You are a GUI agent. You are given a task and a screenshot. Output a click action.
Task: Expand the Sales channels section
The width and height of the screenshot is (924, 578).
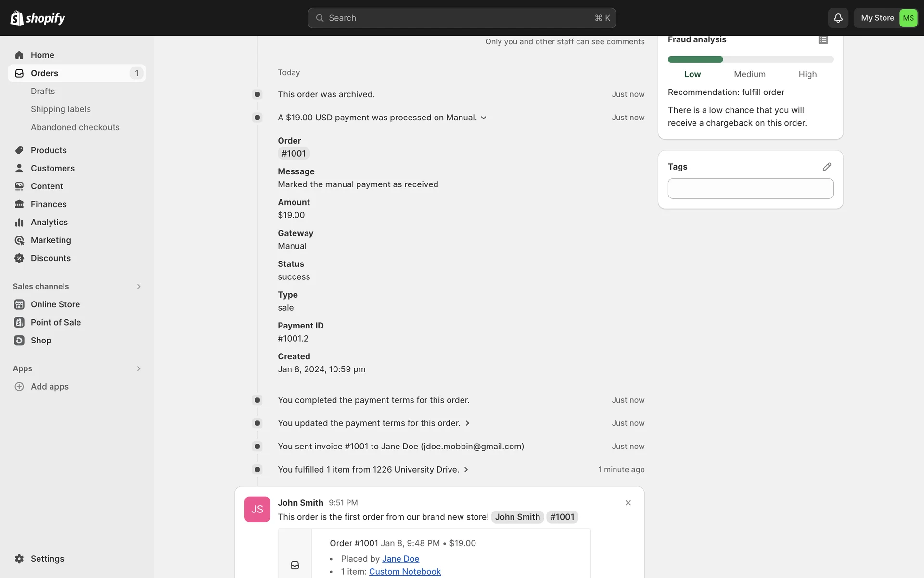[139, 287]
